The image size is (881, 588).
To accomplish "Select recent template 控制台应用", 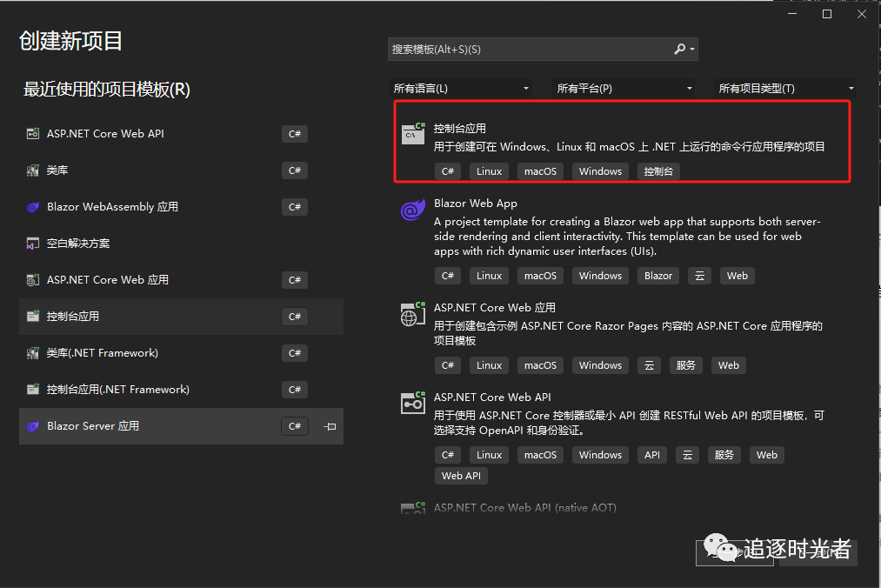I will tap(181, 317).
